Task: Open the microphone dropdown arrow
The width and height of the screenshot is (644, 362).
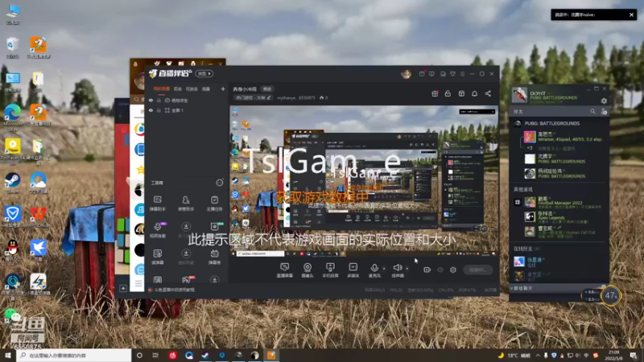Action: 384,269
